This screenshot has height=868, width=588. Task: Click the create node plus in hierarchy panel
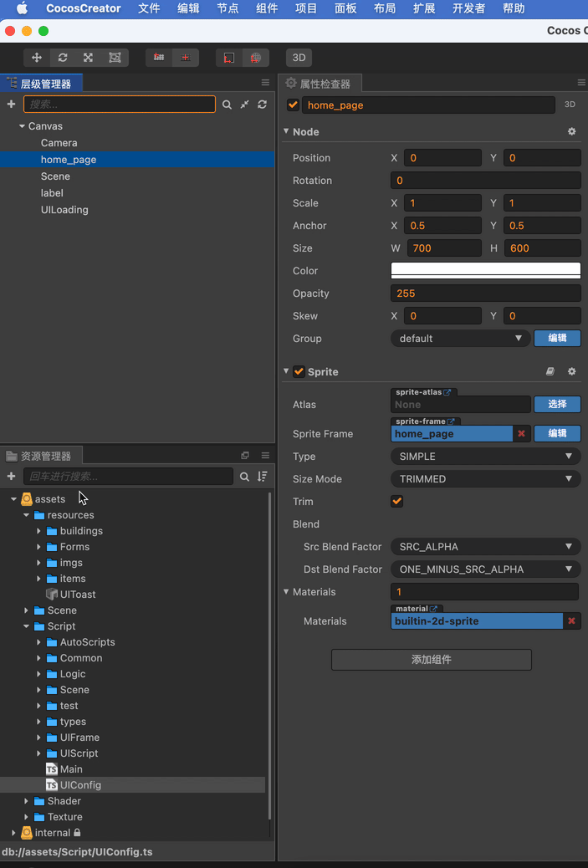coord(11,104)
